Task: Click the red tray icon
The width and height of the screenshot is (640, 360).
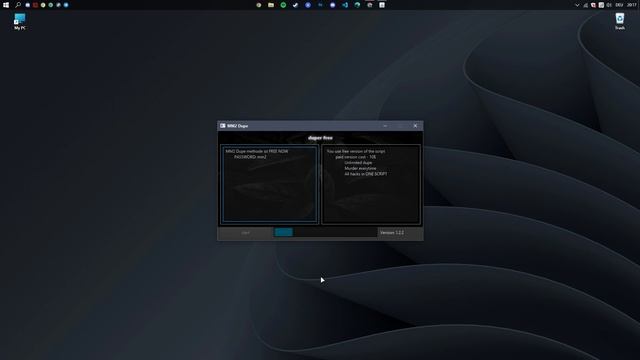Action: coord(593,5)
